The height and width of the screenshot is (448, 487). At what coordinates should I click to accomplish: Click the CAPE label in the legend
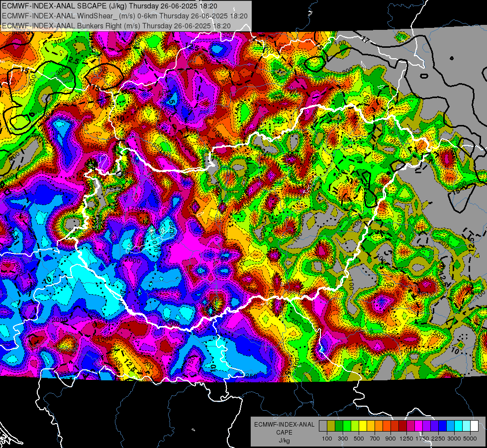284,433
